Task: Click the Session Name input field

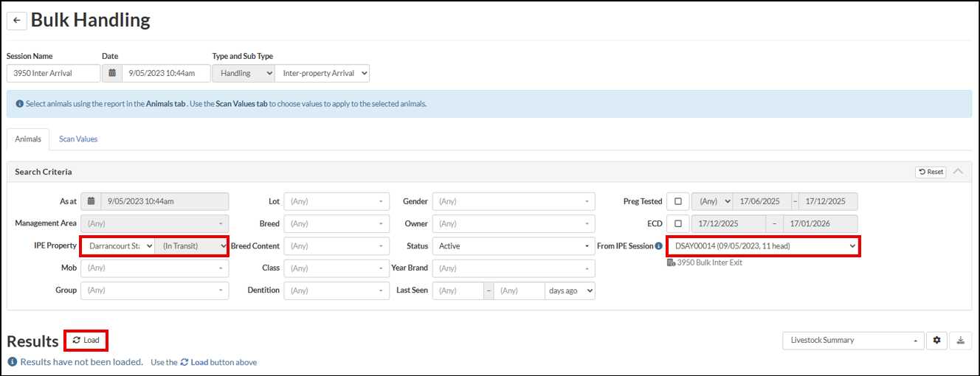Action: (53, 73)
